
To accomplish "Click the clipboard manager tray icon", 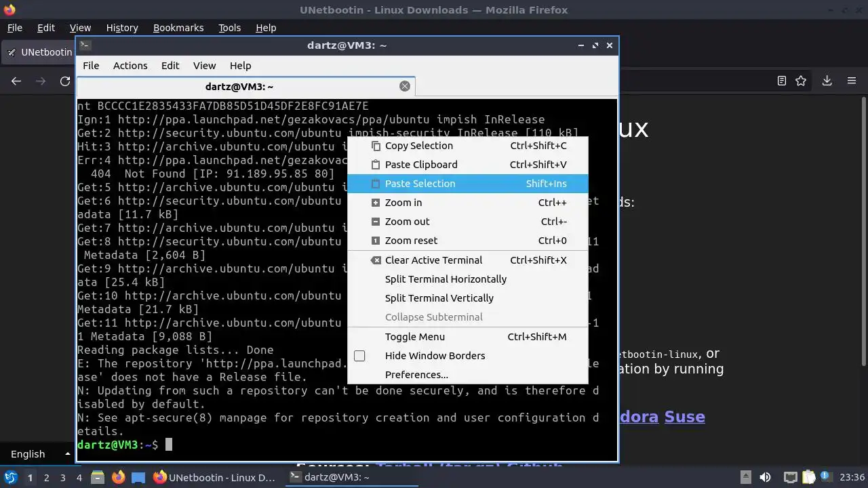I will point(808,478).
